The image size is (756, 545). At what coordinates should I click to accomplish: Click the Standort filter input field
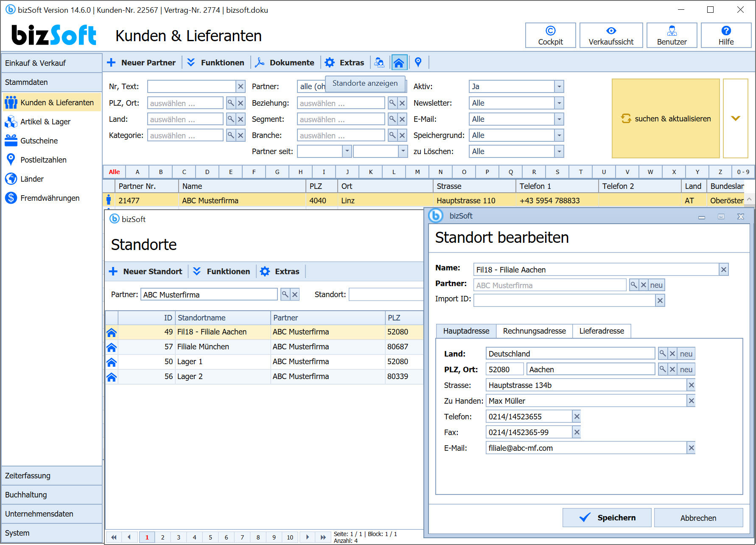386,295
